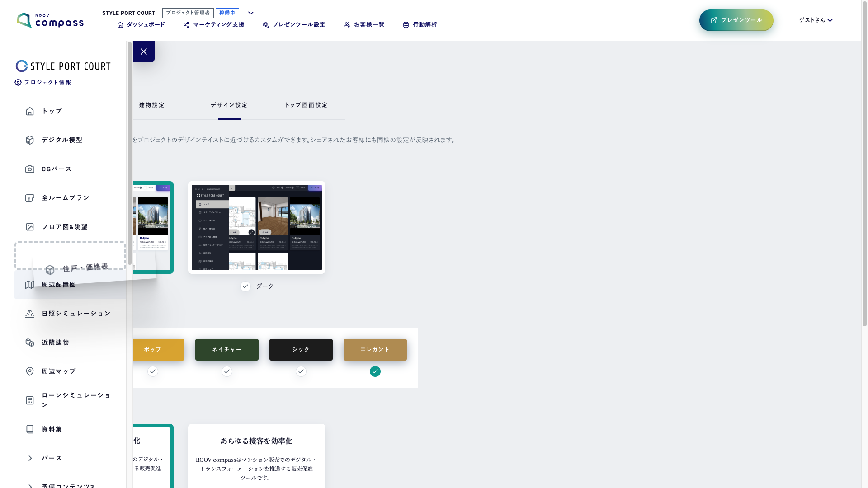Click the location pin icon beside 周辺マップ
The width and height of the screenshot is (868, 488).
coord(30,371)
